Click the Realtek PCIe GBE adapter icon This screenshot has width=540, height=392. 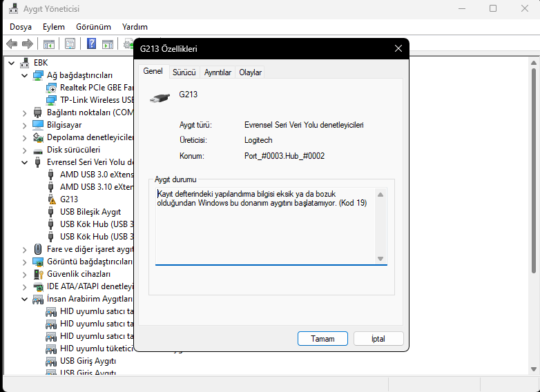51,88
